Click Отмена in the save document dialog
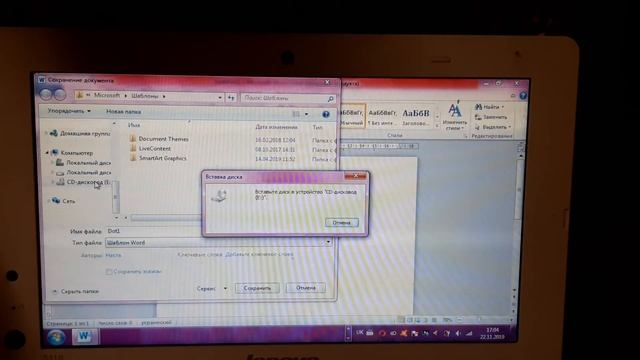 point(306,288)
